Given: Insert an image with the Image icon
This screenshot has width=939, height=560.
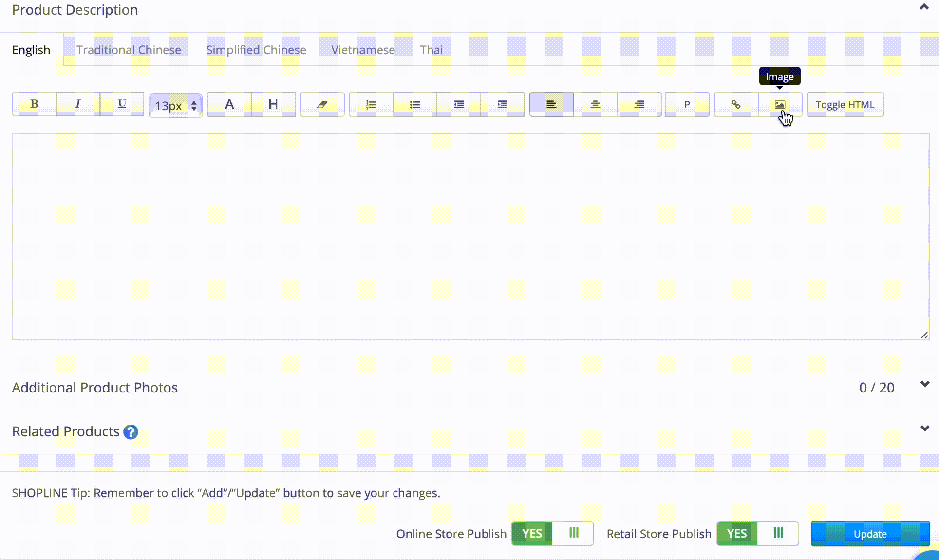Looking at the screenshot, I should pyautogui.click(x=780, y=105).
